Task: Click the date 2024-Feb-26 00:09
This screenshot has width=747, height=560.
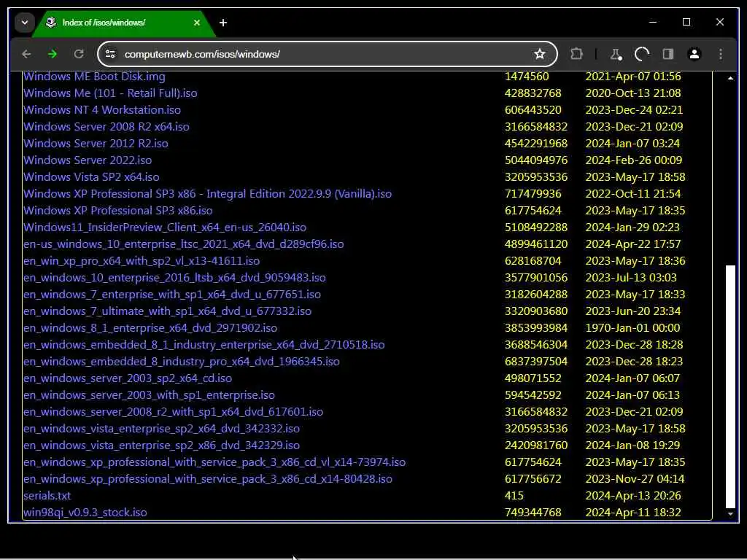Action: click(x=634, y=160)
